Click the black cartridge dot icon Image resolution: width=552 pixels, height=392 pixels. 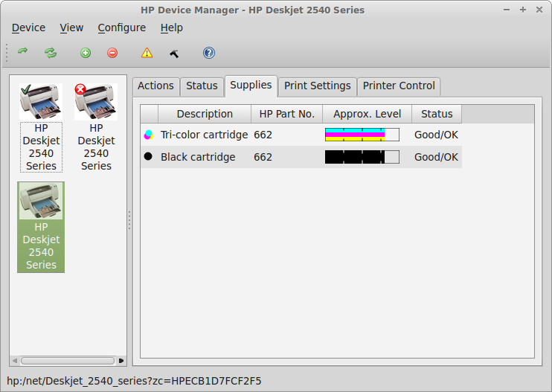tap(148, 156)
